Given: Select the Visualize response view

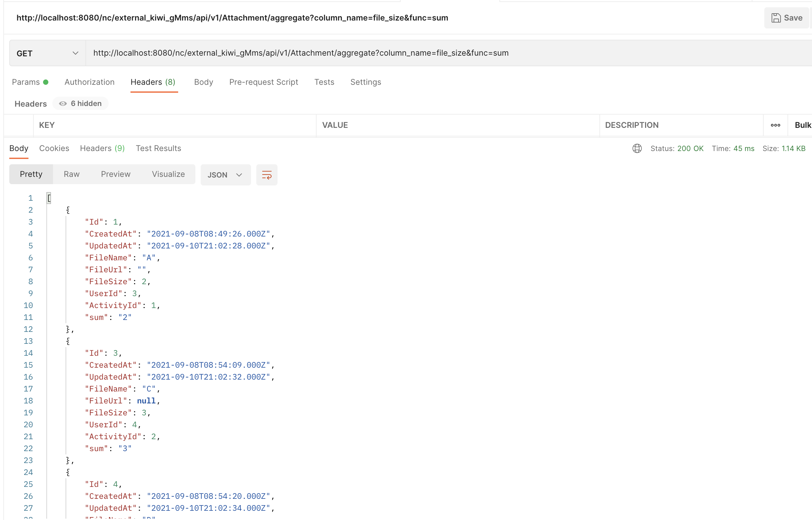Looking at the screenshot, I should (x=168, y=174).
